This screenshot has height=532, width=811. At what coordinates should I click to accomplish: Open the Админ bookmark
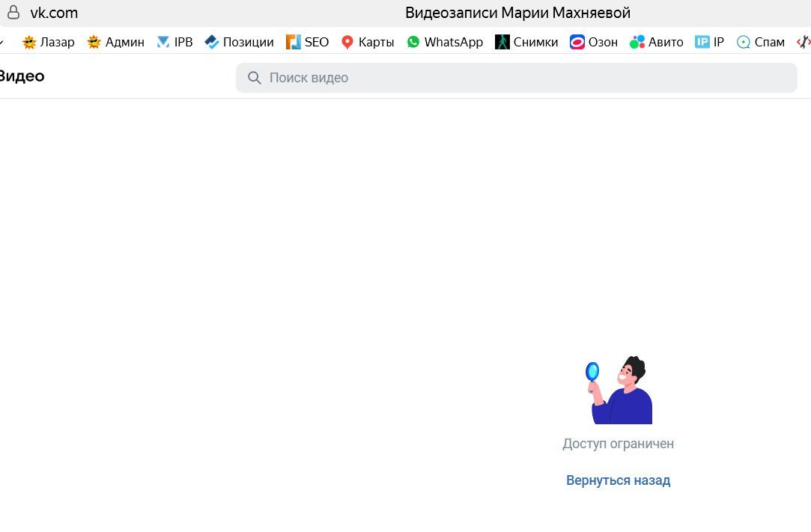(115, 42)
